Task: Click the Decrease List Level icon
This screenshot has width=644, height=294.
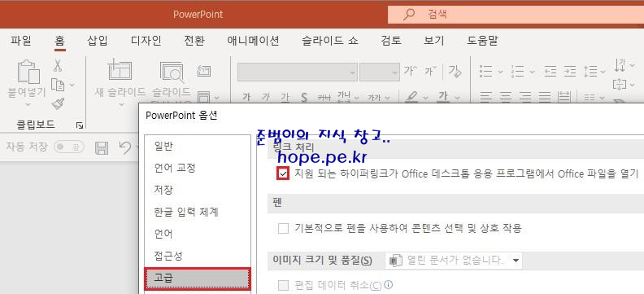Action: coord(550,72)
